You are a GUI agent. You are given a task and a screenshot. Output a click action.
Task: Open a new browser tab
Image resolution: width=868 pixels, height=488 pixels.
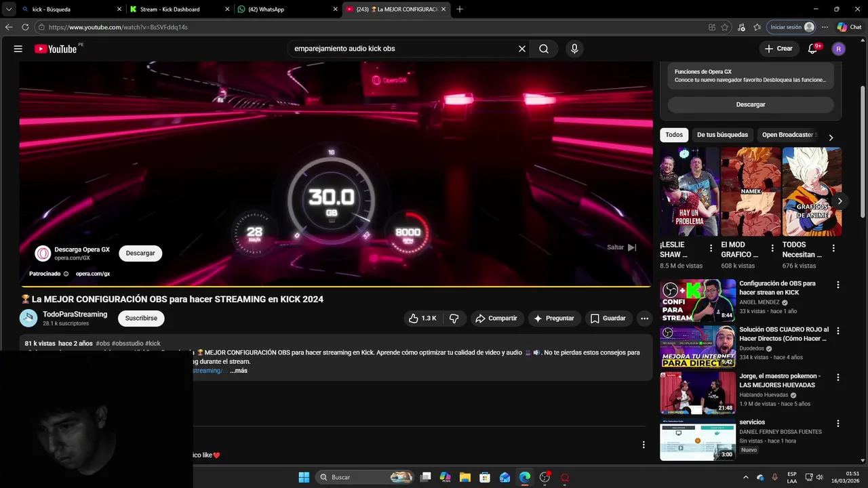coord(460,9)
